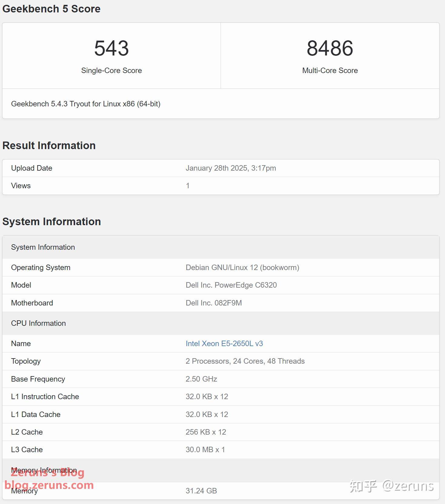Image resolution: width=445 pixels, height=504 pixels.
Task: Select the L1 Instruction Cache value '32.0 KB x 12'
Action: coord(207,397)
